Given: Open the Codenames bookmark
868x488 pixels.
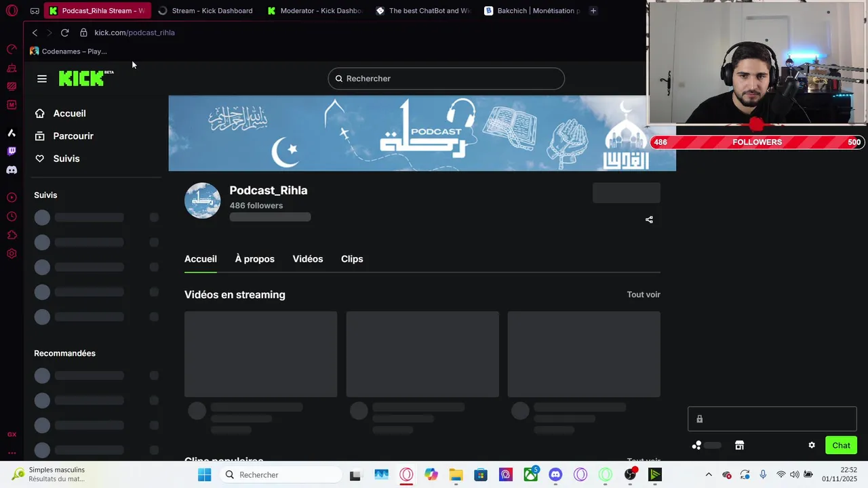Looking at the screenshot, I should (x=68, y=52).
